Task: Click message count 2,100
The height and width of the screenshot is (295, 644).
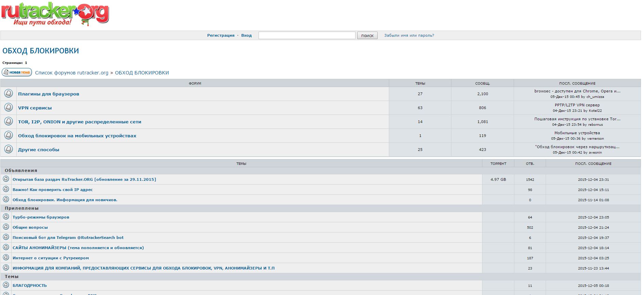Action: click(482, 94)
